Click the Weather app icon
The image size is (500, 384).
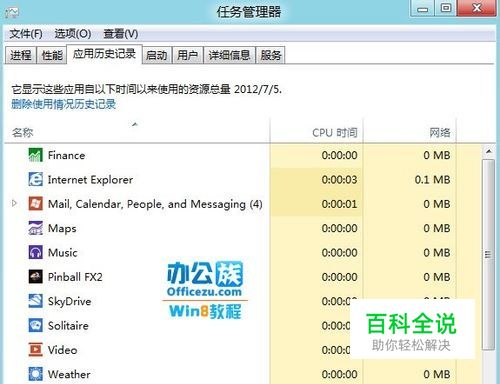click(35, 374)
